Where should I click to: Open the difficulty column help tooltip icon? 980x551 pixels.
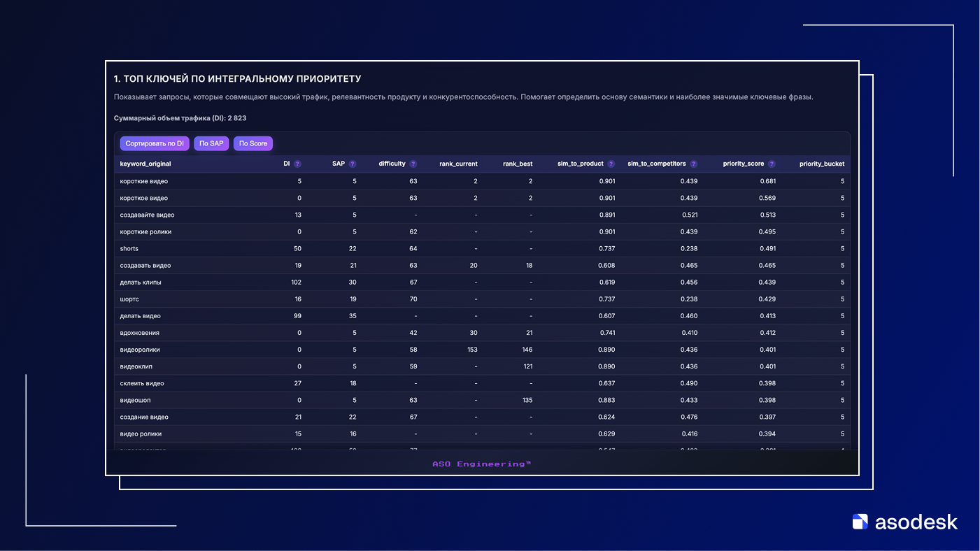[x=413, y=164]
